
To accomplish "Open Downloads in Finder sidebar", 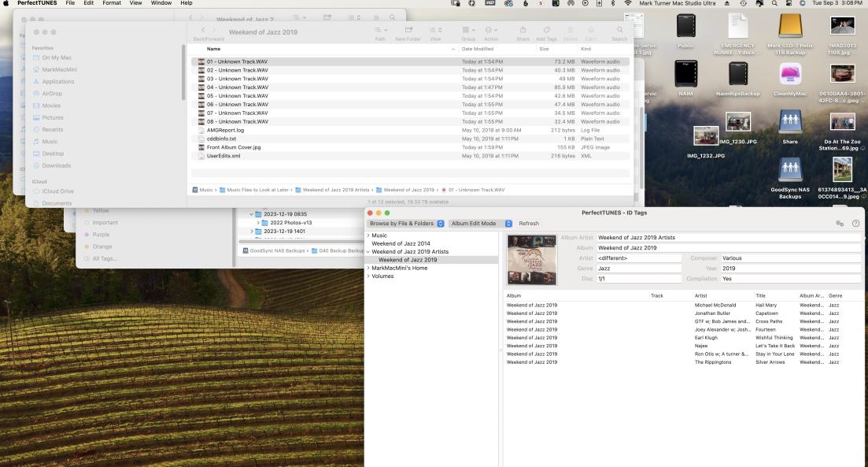I will (x=56, y=166).
